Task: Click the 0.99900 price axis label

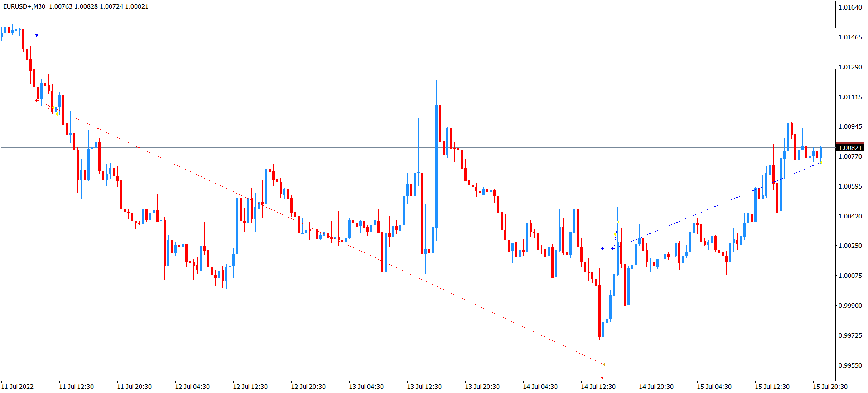Action: (x=850, y=306)
